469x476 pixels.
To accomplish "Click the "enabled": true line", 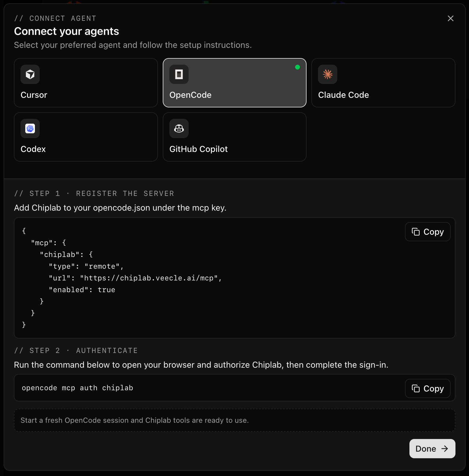I will [x=82, y=290].
